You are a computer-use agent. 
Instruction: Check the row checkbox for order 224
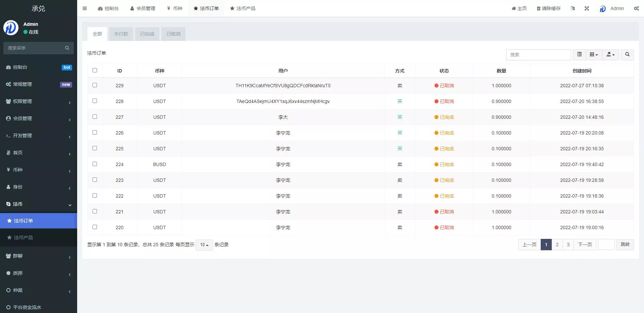click(95, 164)
